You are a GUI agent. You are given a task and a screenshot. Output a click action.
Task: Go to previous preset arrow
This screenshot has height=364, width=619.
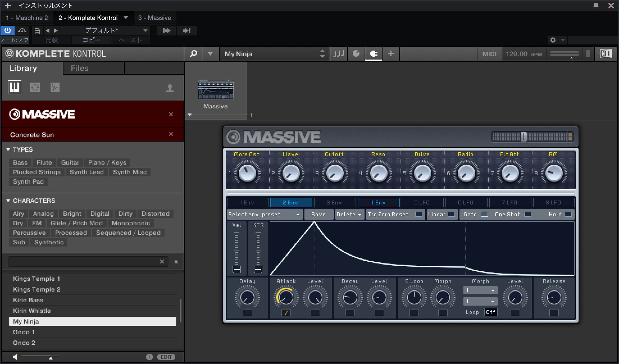coord(47,30)
